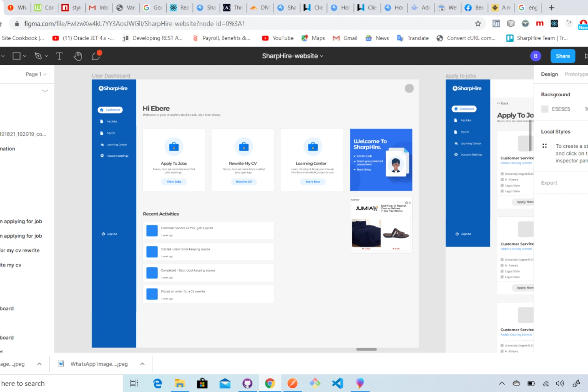Select the Text tool in Figma toolbar
This screenshot has width=588, height=392.
click(59, 56)
